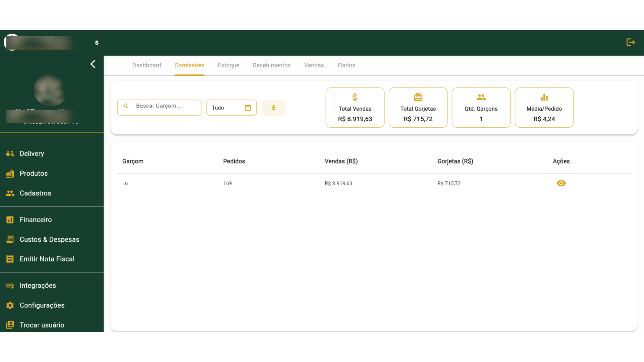644x362 pixels.
Task: Go to Custos & Despesas
Action: tap(49, 239)
